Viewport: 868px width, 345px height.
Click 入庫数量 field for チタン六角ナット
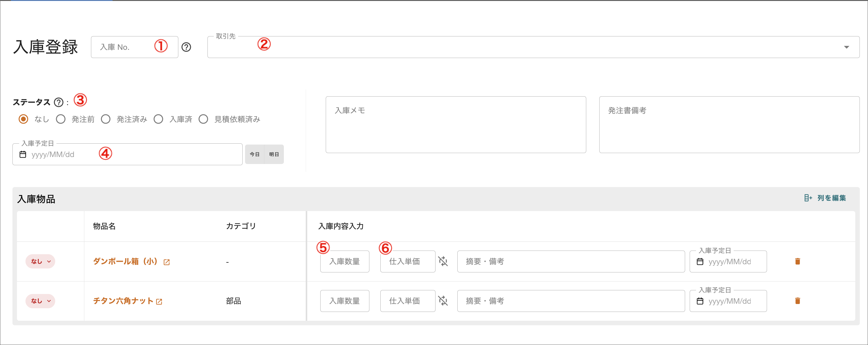pos(345,301)
